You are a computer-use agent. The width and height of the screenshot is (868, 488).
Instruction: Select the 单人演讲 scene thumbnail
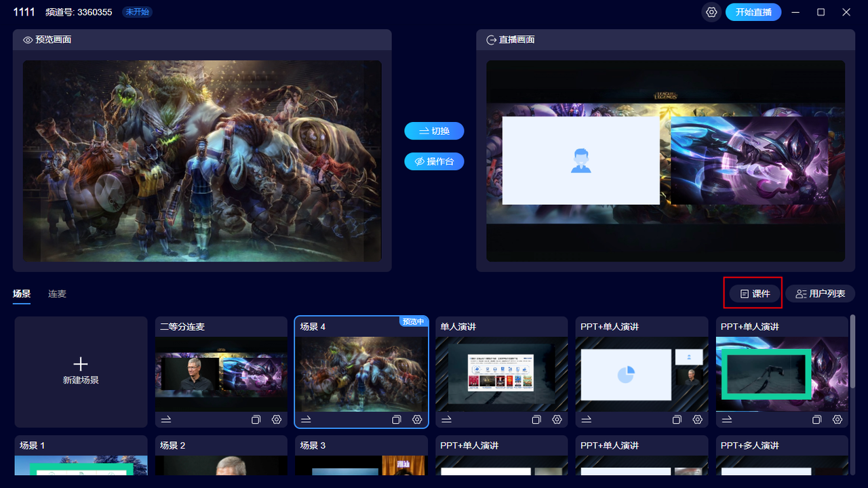pos(502,374)
